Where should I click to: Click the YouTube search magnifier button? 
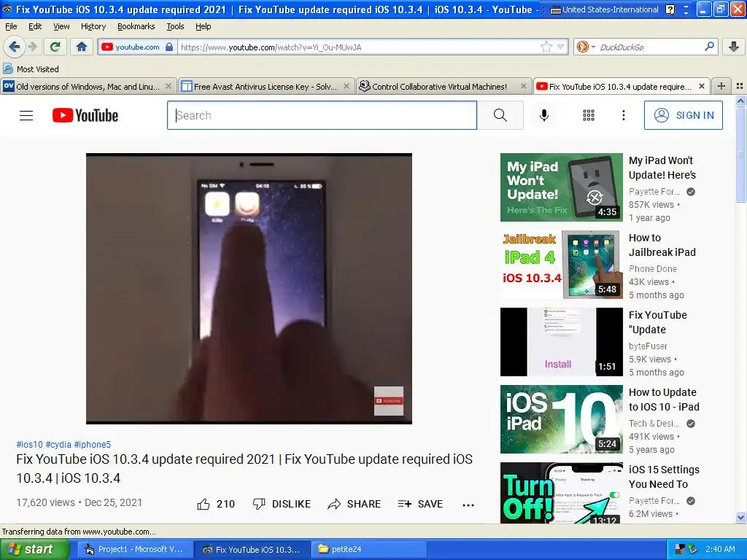[500, 115]
